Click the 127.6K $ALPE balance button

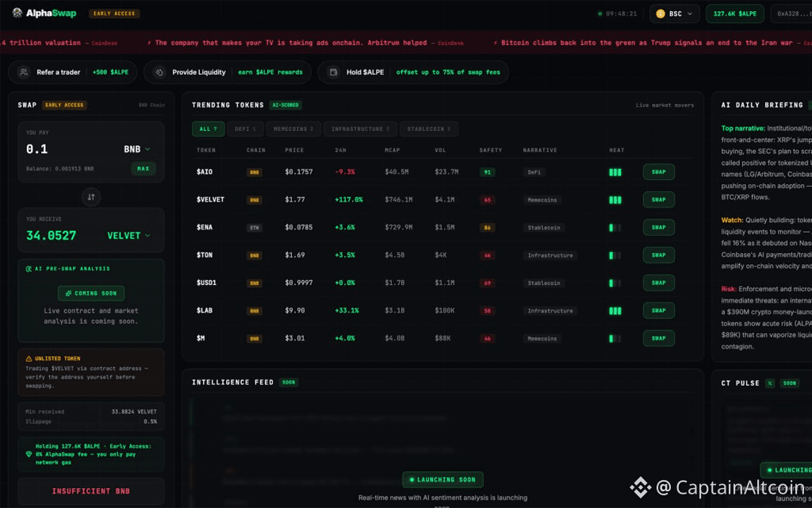coord(735,14)
